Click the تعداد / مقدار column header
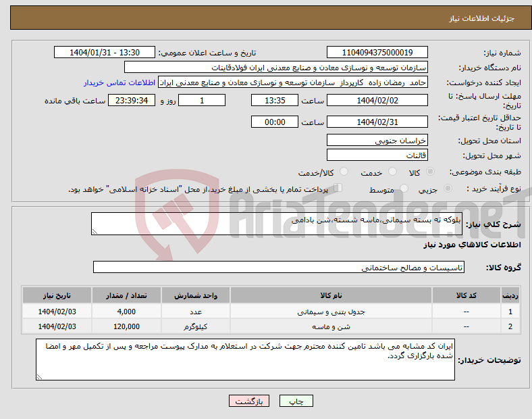 (x=126, y=295)
